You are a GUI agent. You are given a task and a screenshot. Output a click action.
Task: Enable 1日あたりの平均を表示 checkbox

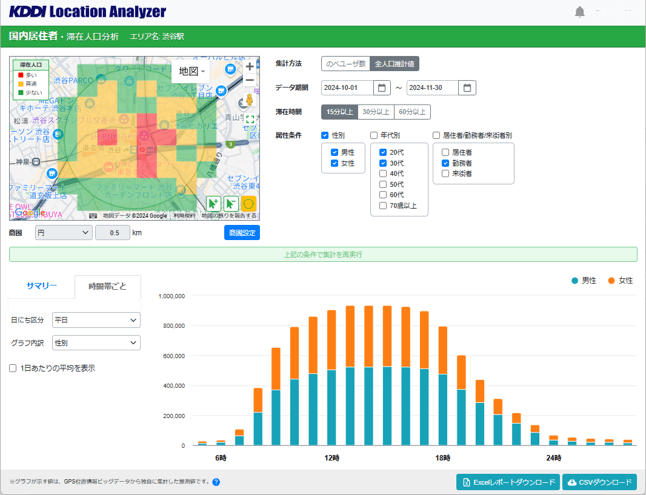click(x=13, y=368)
